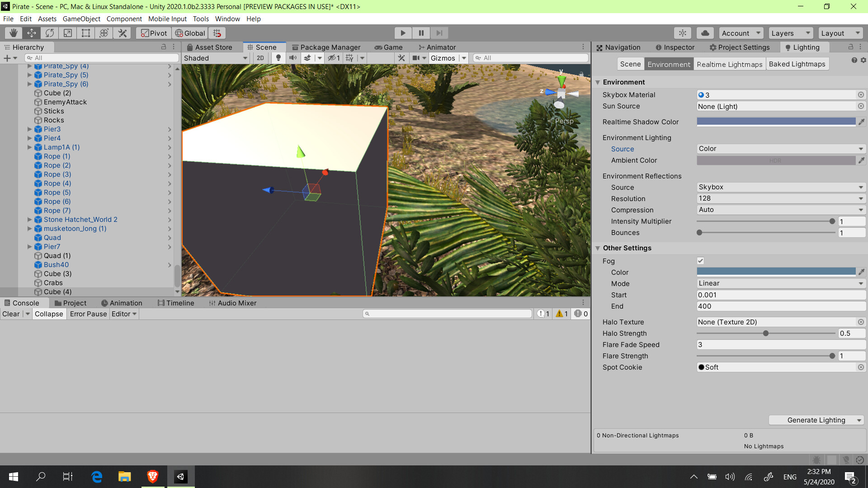The image size is (868, 488).
Task: Open the GameObject menu
Action: 81,19
